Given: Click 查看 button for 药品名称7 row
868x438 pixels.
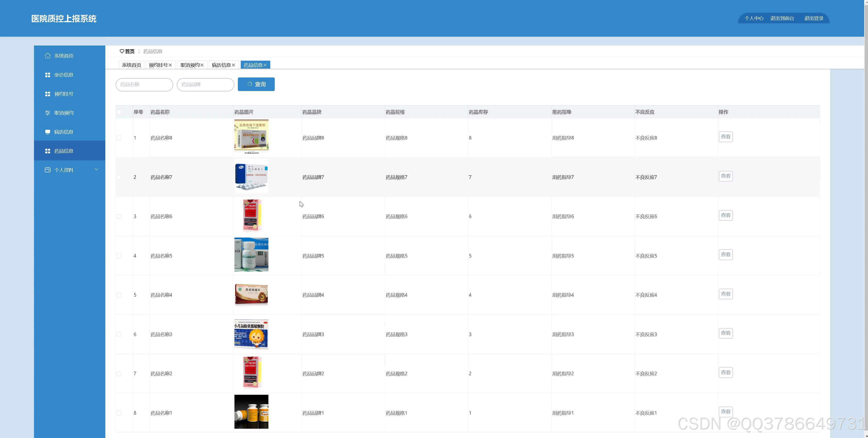Looking at the screenshot, I should tap(726, 176).
